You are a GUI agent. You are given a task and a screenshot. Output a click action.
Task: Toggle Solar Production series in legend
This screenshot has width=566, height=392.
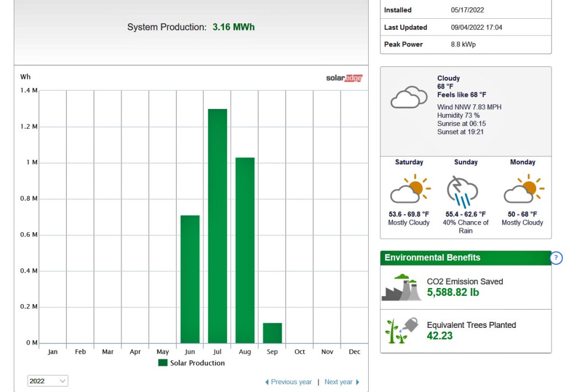point(191,363)
